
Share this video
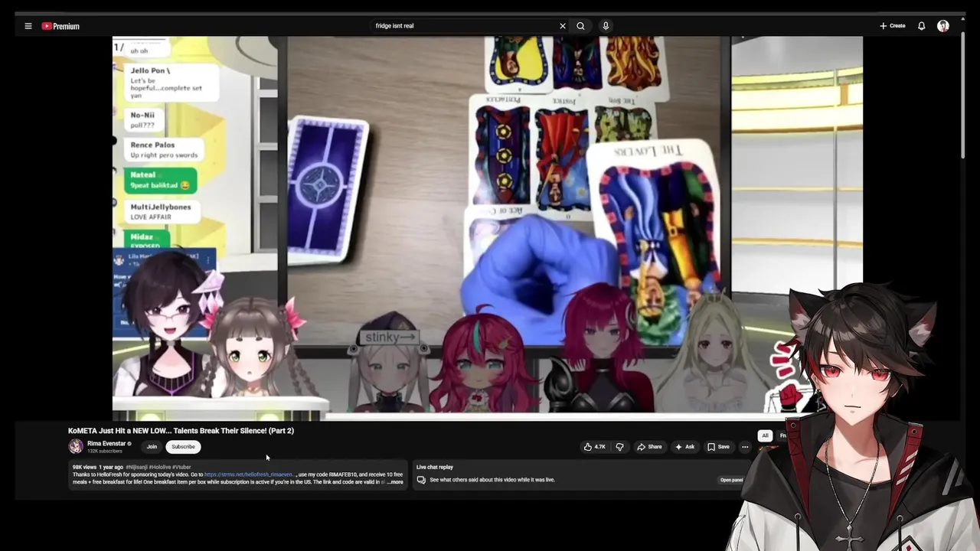tap(650, 447)
